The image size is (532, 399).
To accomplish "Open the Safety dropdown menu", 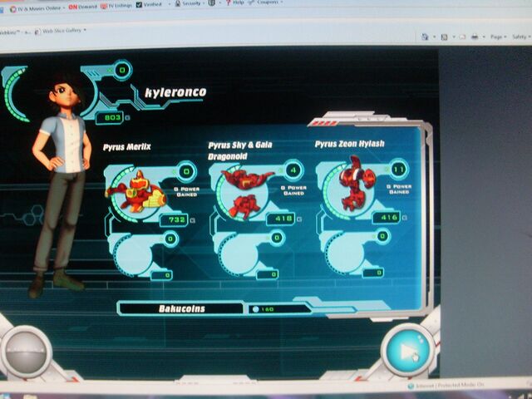I will 521,37.
